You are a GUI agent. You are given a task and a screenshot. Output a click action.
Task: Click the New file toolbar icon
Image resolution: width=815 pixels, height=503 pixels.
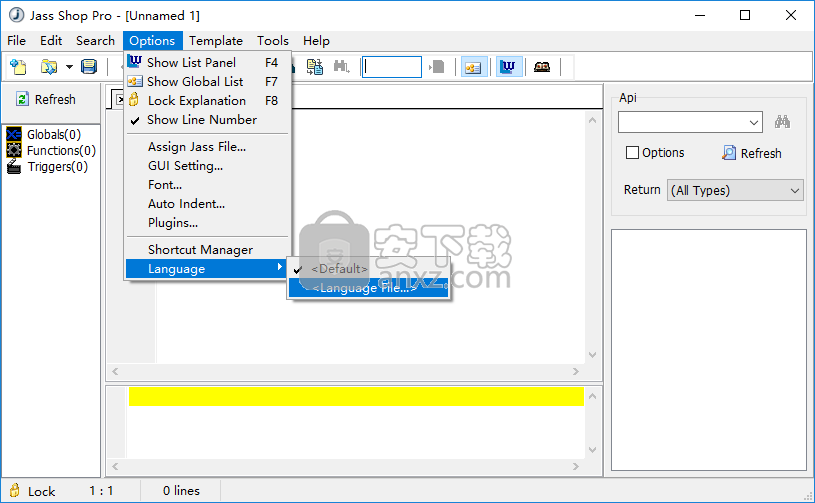click(x=18, y=67)
